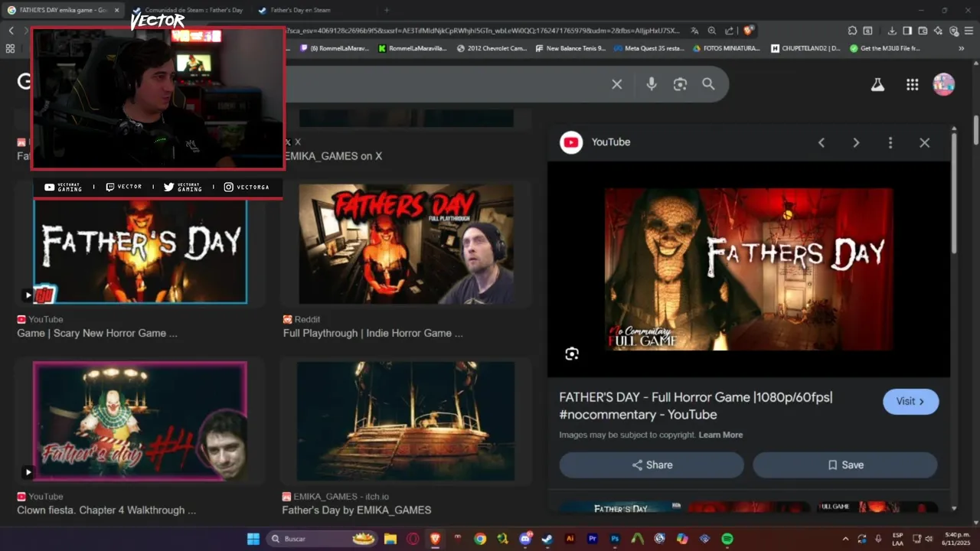This screenshot has width=980, height=551.
Task: Open the Brave Wallet icon
Action: [x=923, y=31]
